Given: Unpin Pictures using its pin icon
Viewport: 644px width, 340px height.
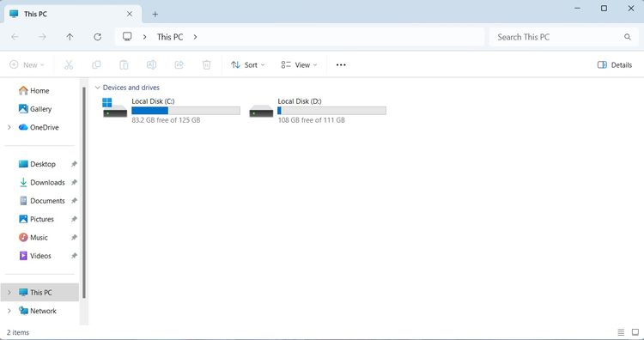Looking at the screenshot, I should pyautogui.click(x=74, y=219).
